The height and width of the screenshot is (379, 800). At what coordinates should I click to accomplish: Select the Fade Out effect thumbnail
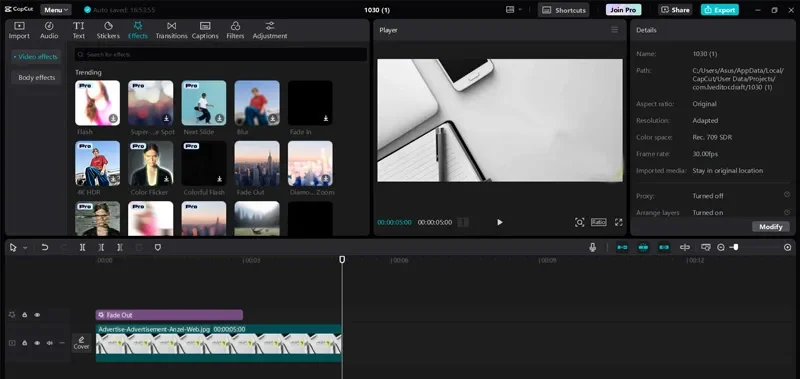257,163
